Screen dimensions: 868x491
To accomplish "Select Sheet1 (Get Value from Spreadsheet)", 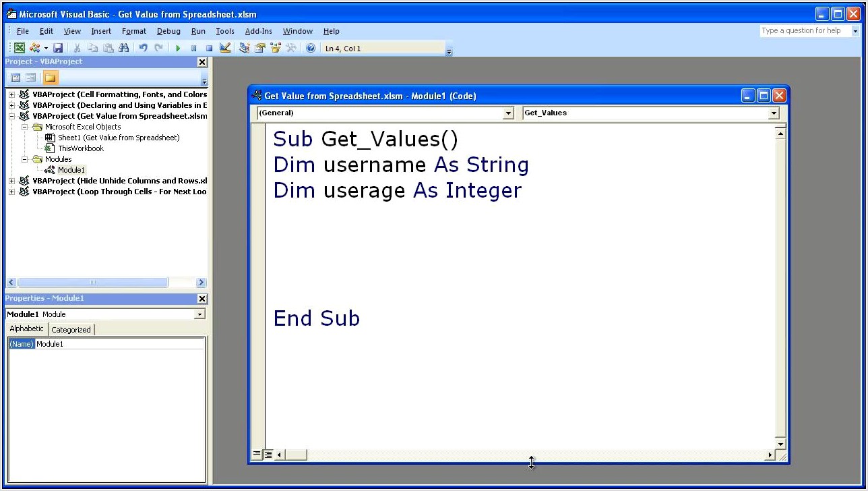I will click(119, 138).
